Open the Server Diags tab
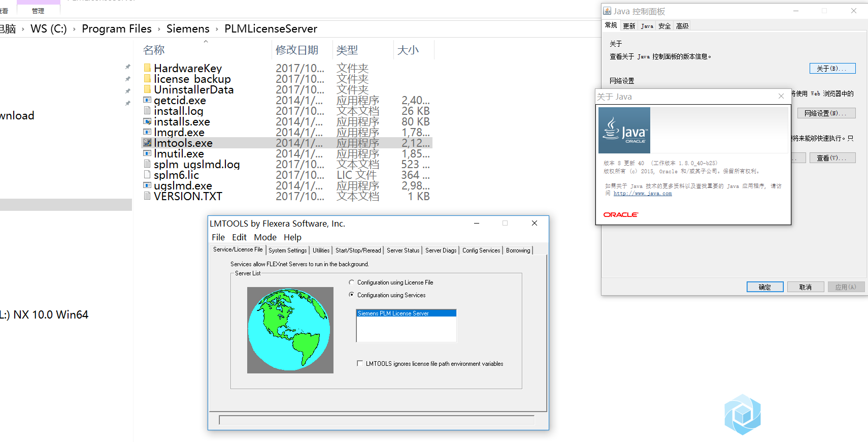This screenshot has height=442, width=868. pos(441,250)
